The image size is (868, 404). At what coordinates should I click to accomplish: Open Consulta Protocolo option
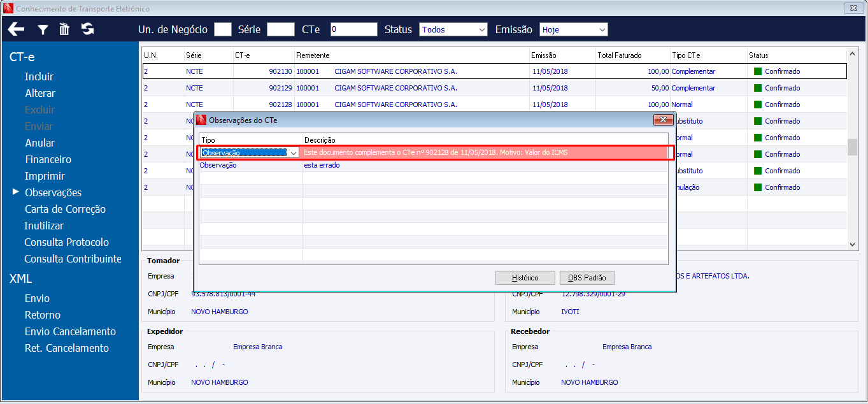66,242
